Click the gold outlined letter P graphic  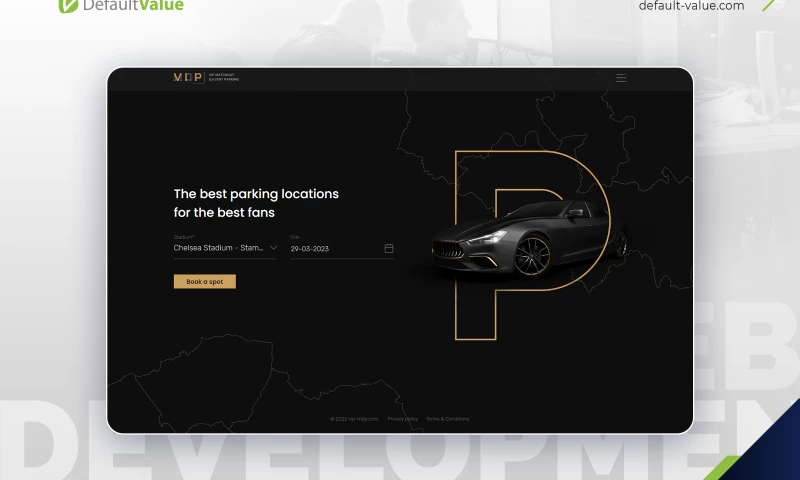(x=532, y=245)
